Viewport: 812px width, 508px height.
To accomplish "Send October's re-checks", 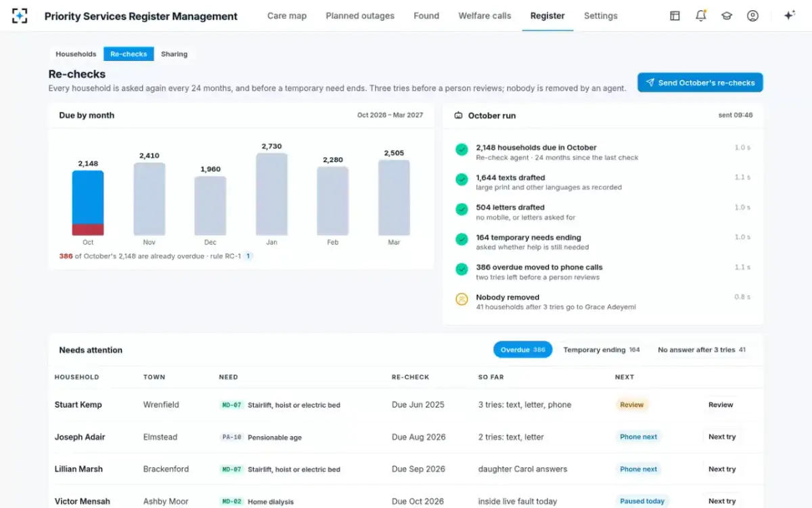I will (700, 83).
